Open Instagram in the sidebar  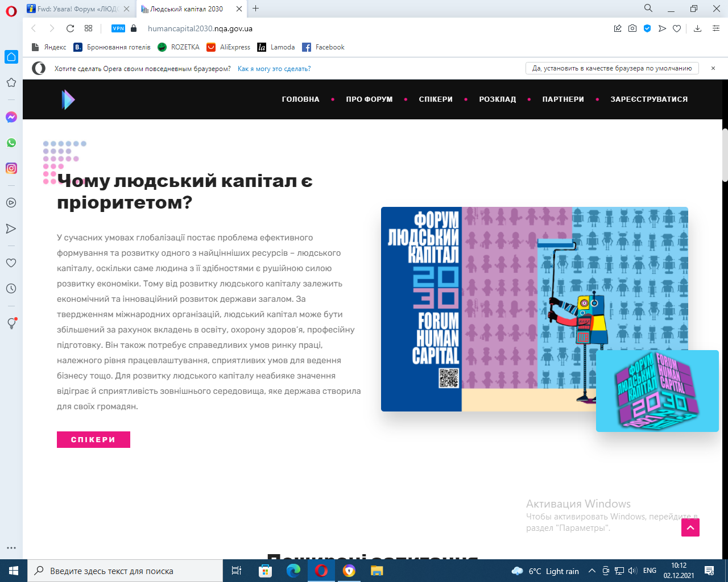coord(11,168)
